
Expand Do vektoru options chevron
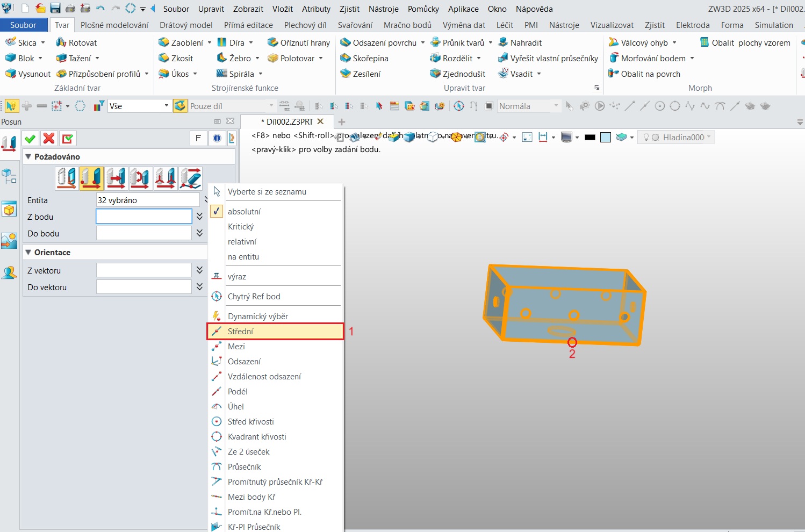tap(199, 286)
